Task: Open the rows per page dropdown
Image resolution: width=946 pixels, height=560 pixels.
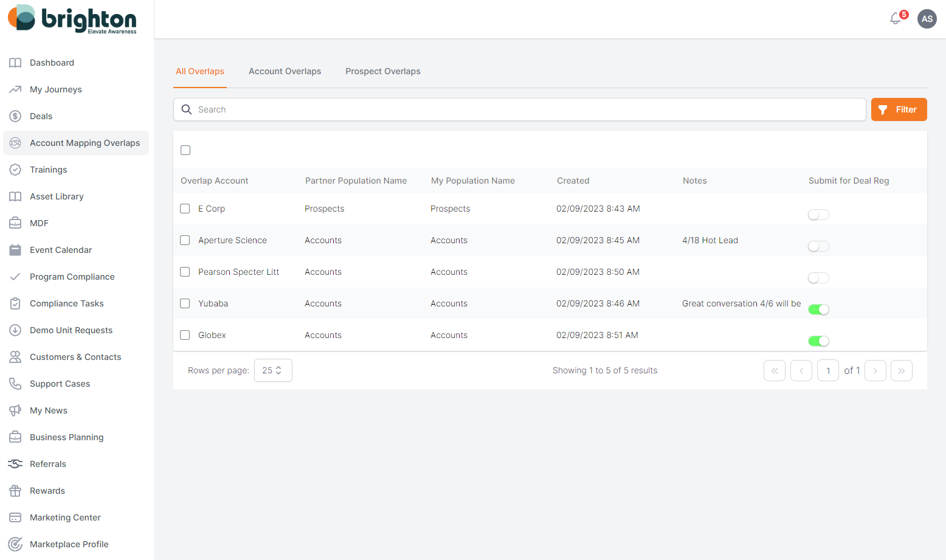Action: coord(272,370)
